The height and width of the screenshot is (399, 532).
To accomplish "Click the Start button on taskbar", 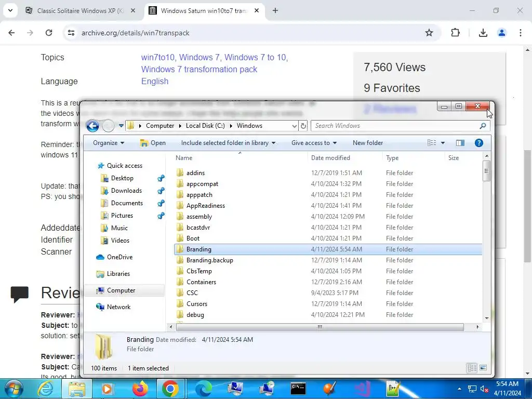I will [14, 389].
